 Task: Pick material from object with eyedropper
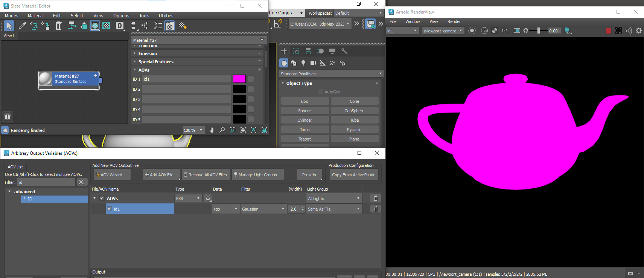[x=23, y=26]
